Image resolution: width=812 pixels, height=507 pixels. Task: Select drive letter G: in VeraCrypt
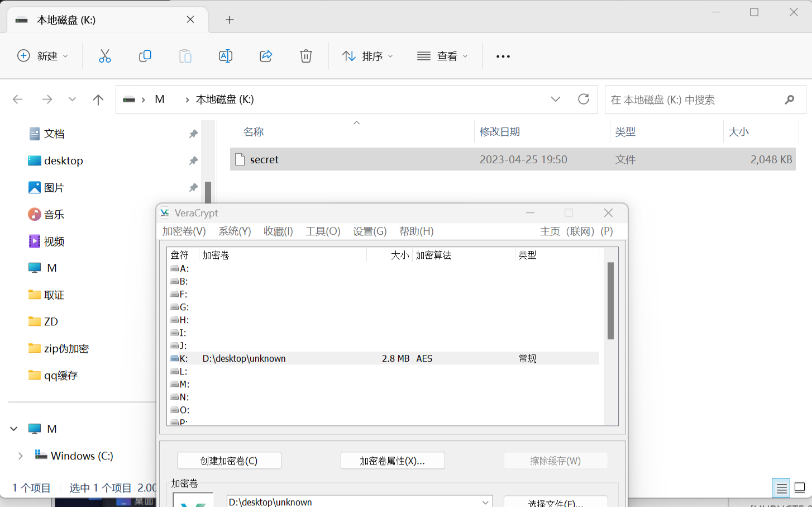(x=179, y=307)
